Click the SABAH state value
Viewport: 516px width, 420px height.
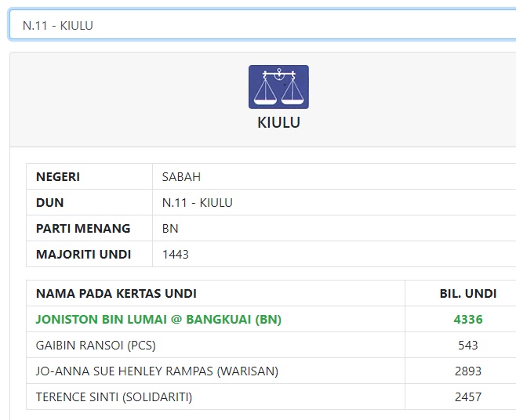click(x=181, y=177)
